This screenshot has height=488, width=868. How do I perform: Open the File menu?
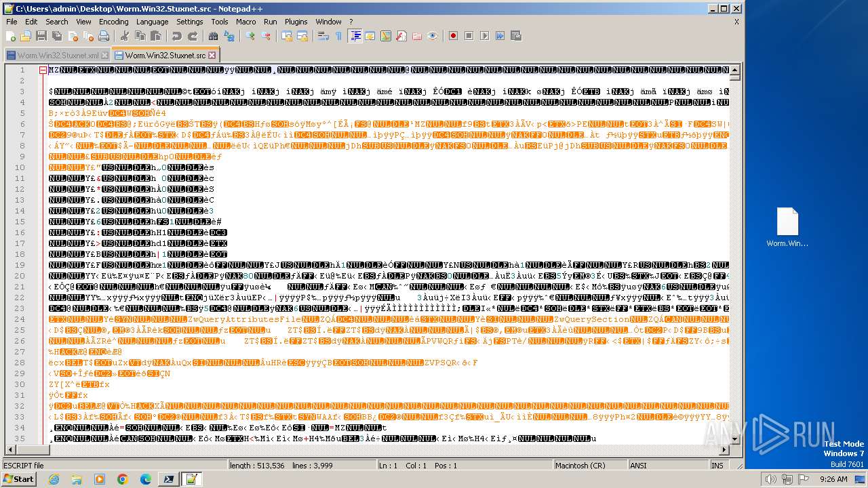coord(12,22)
